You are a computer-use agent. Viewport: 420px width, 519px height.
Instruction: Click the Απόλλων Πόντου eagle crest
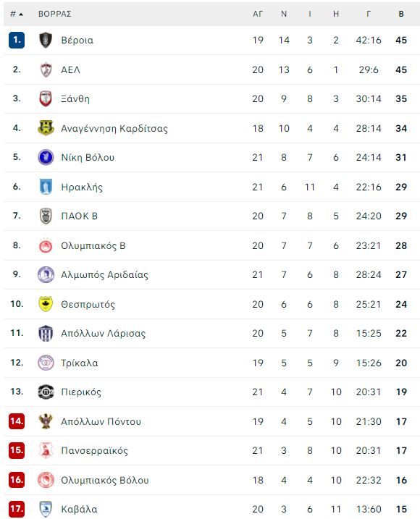coord(46,421)
